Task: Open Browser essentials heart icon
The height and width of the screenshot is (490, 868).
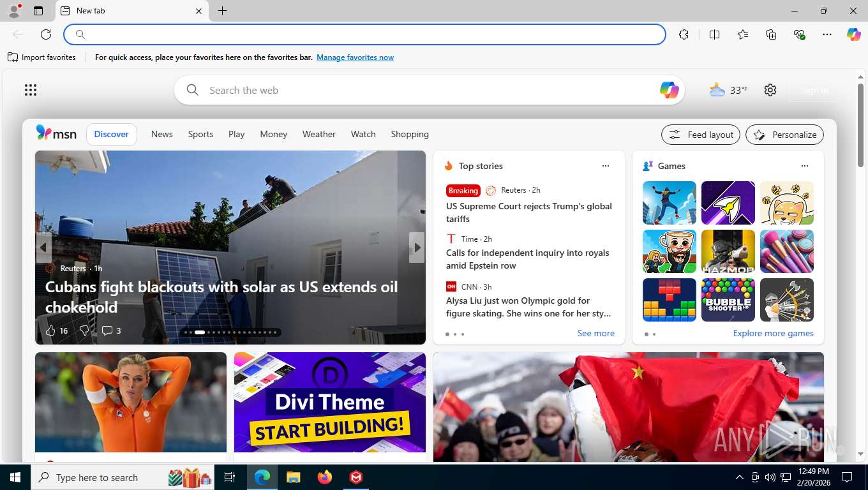Action: [799, 34]
